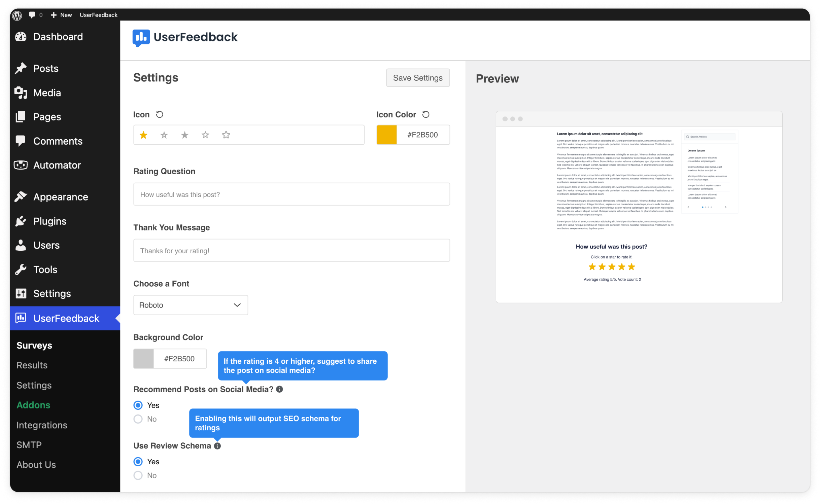The image size is (820, 504).
Task: Click inside the Rating Question input field
Action: tap(291, 194)
